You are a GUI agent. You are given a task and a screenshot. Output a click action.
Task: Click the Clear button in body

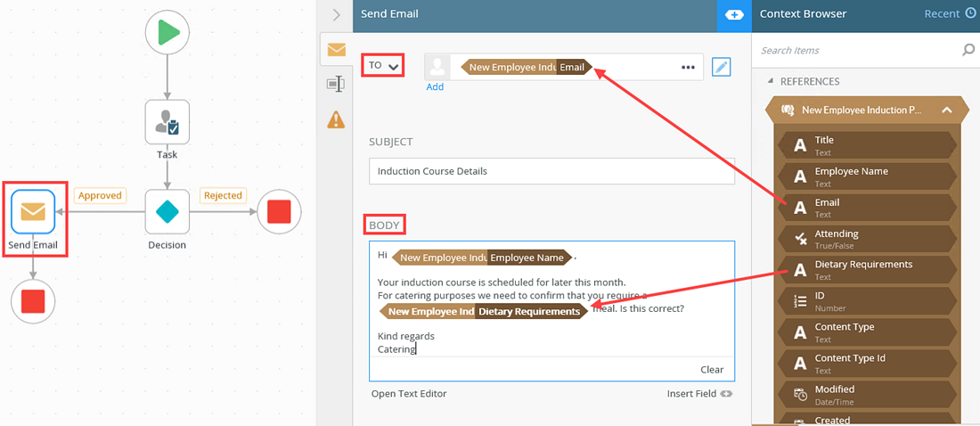tap(712, 370)
